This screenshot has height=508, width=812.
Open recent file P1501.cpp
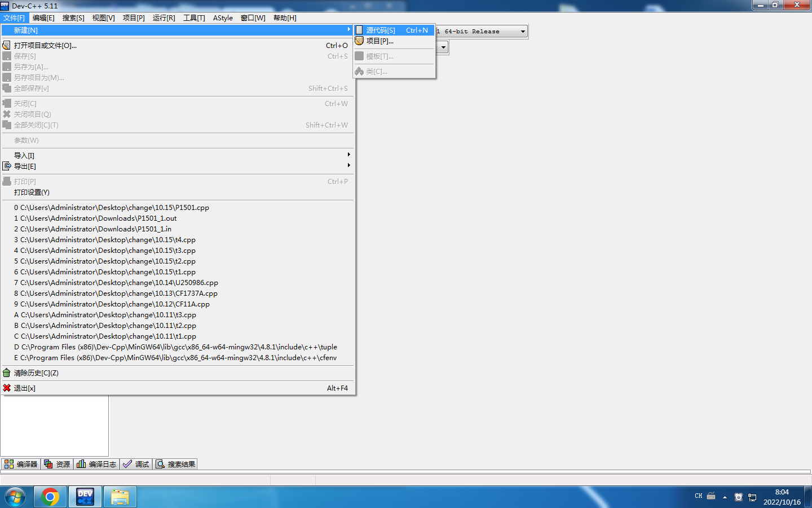[177, 208]
